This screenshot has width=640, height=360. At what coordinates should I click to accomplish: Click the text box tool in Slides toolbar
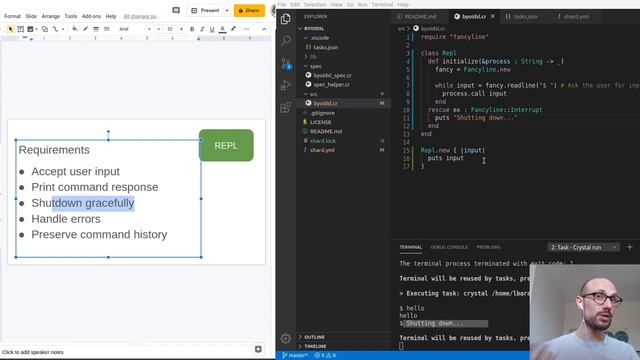tap(20, 29)
